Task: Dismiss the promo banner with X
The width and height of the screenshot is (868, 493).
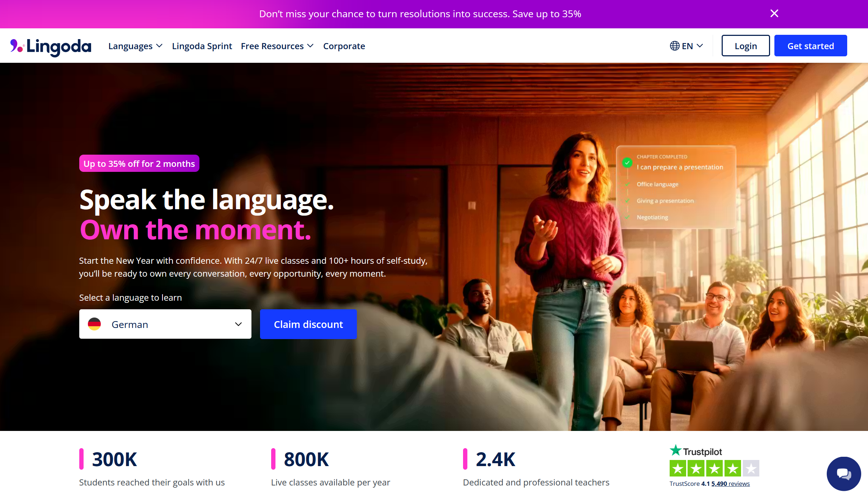Action: (x=774, y=14)
